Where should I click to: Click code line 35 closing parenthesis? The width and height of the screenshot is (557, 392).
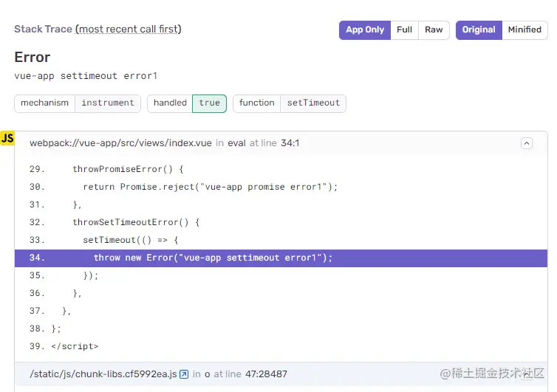[91, 276]
